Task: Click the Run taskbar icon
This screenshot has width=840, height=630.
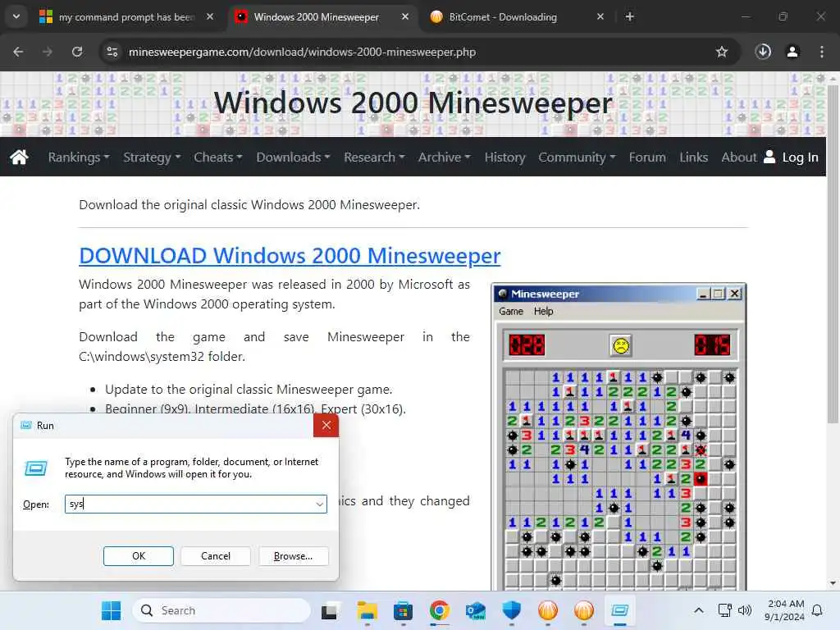Action: pyautogui.click(x=620, y=610)
